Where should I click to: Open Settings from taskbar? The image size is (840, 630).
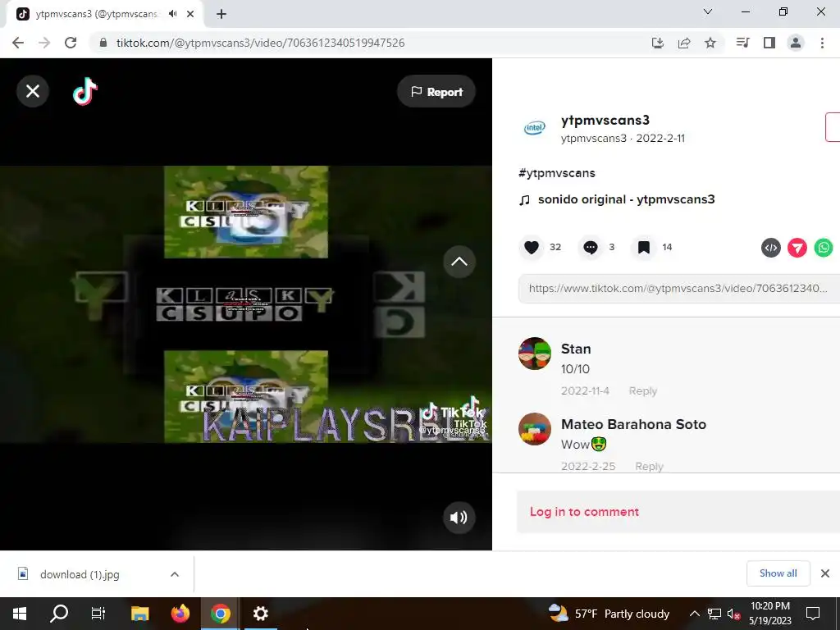click(260, 614)
